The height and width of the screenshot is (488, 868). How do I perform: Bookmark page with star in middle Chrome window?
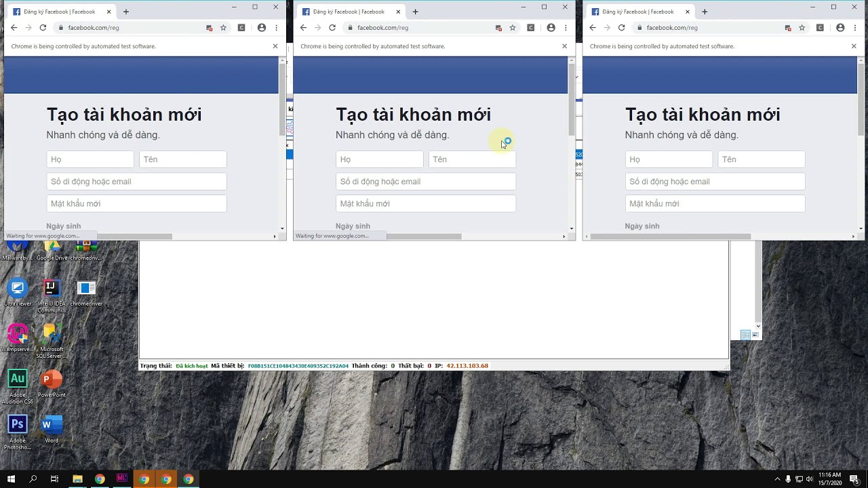513,28
